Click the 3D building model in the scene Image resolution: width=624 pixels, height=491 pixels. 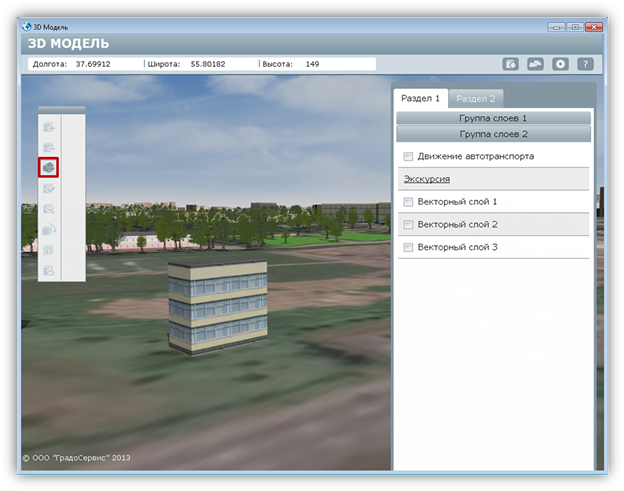coord(217,305)
